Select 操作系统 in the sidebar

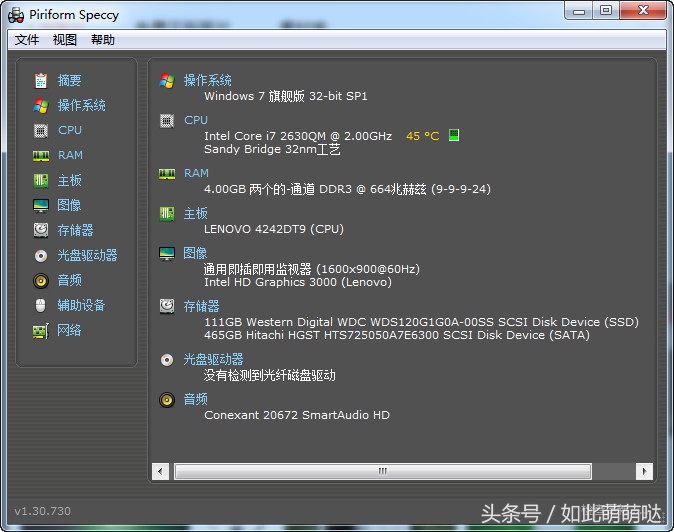[x=82, y=105]
